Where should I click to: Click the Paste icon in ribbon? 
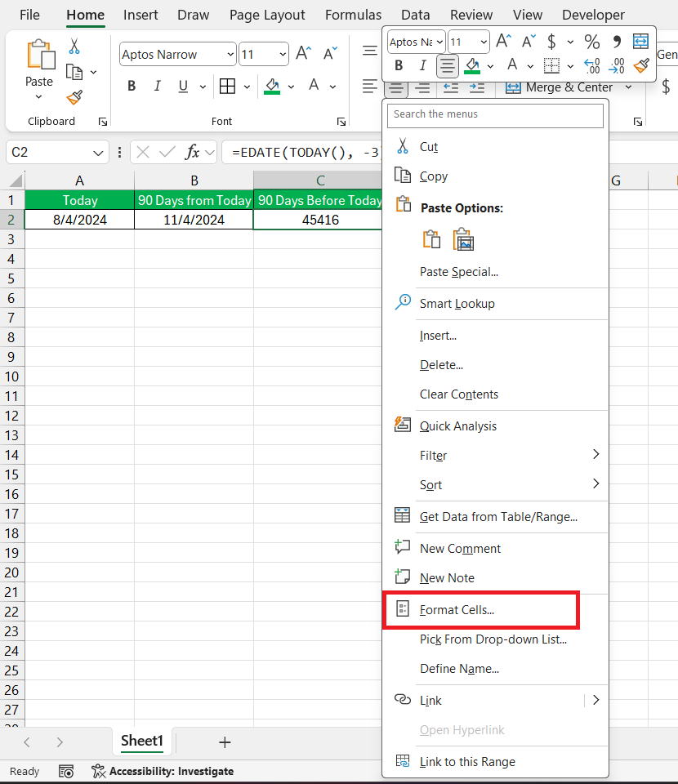tap(41, 56)
